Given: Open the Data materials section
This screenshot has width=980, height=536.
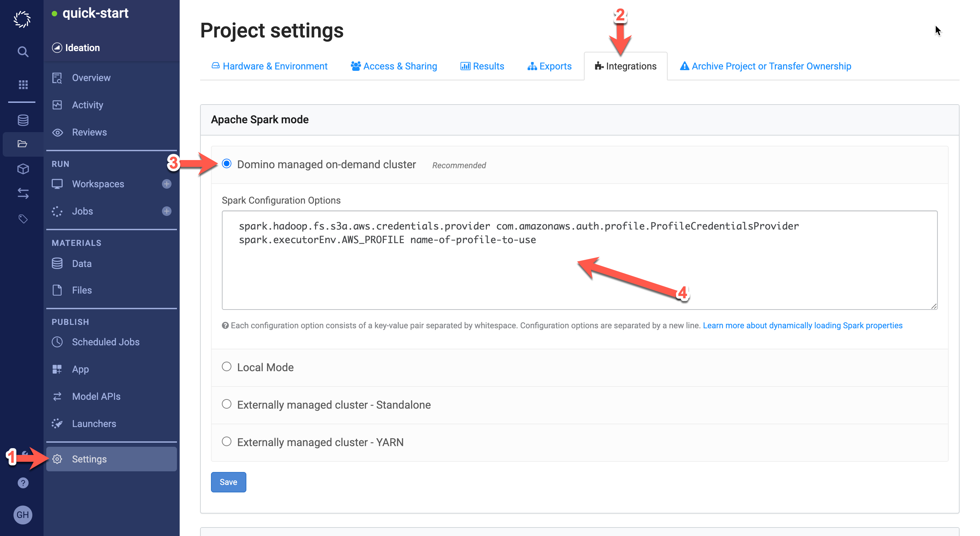Looking at the screenshot, I should point(81,263).
